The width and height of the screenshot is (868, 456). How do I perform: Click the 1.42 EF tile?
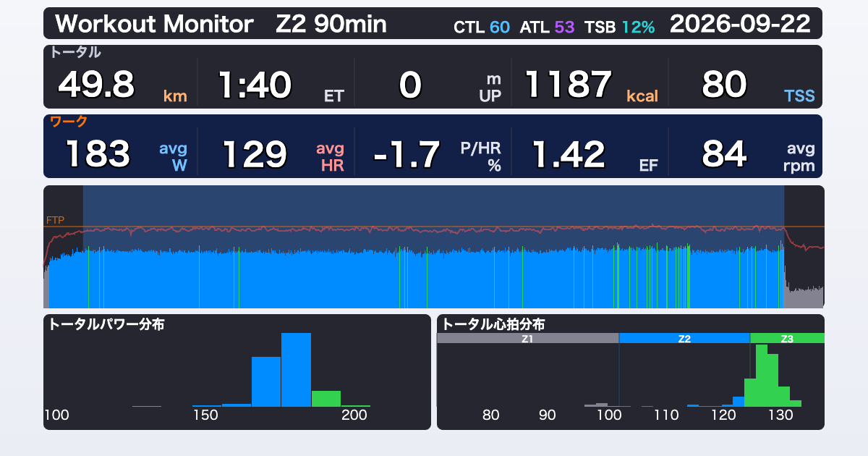coord(590,153)
